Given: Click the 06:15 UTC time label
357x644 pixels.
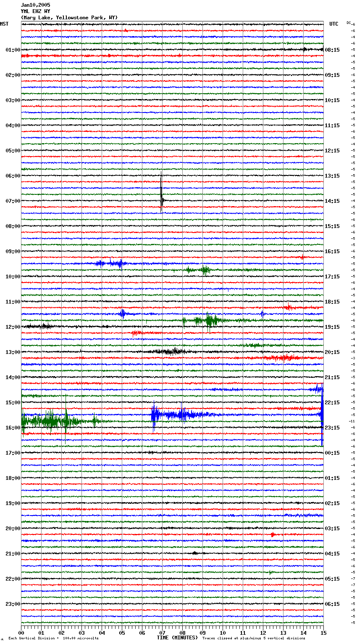Looking at the screenshot, I should tap(332, 604).
